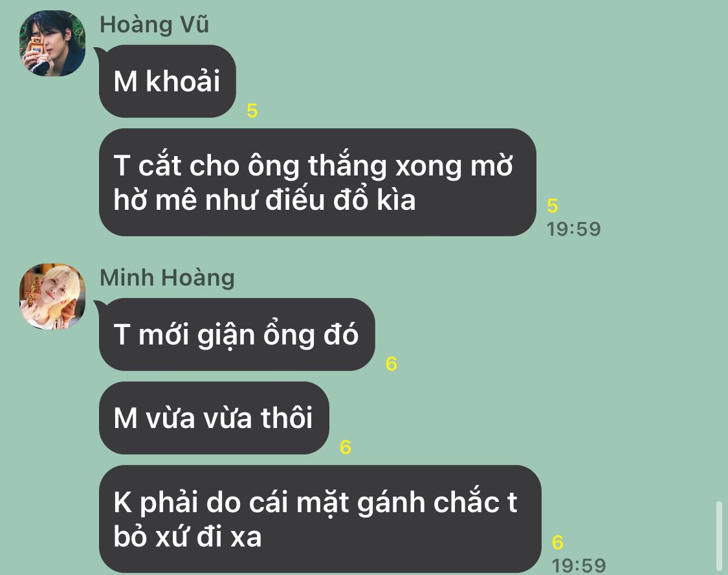Tap the 19:59 timestamp of Hoàng Vũ's message
Viewport: 728px width, 575px height.
coord(574,229)
